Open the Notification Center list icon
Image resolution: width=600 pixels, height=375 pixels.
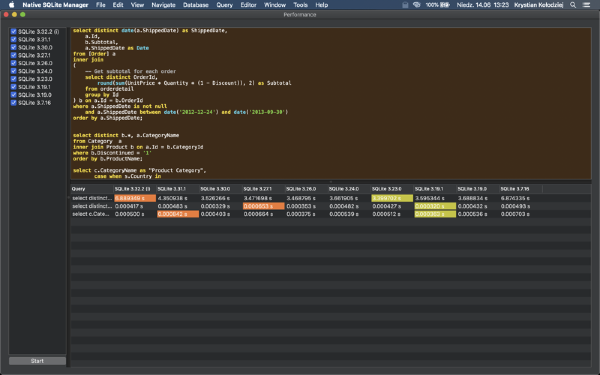[x=586, y=5]
